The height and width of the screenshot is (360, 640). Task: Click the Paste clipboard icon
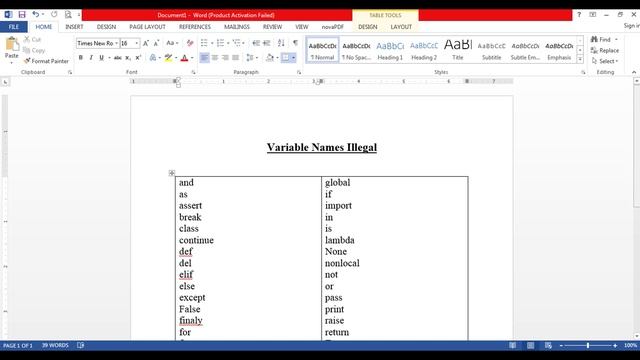point(12,44)
